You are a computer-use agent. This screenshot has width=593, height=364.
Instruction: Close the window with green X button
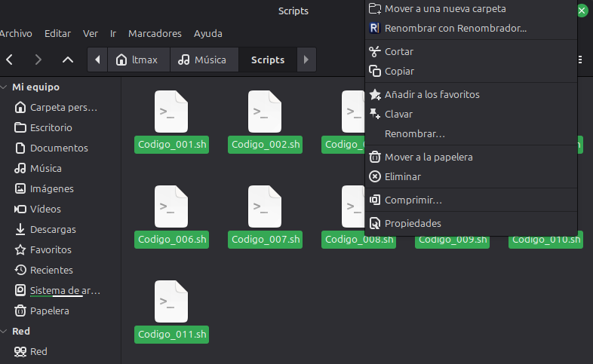tap(582, 11)
